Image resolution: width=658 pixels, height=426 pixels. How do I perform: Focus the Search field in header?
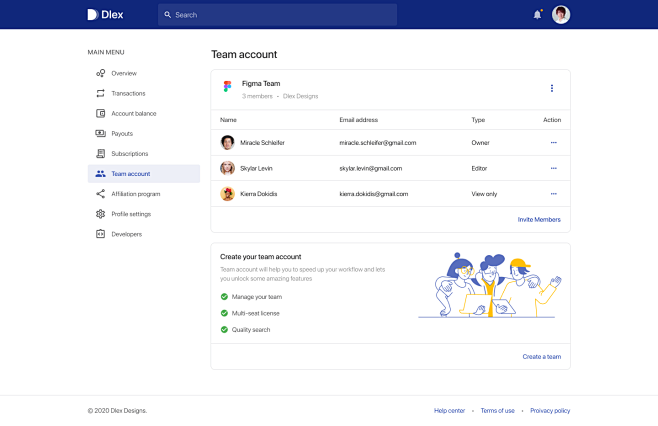277,15
